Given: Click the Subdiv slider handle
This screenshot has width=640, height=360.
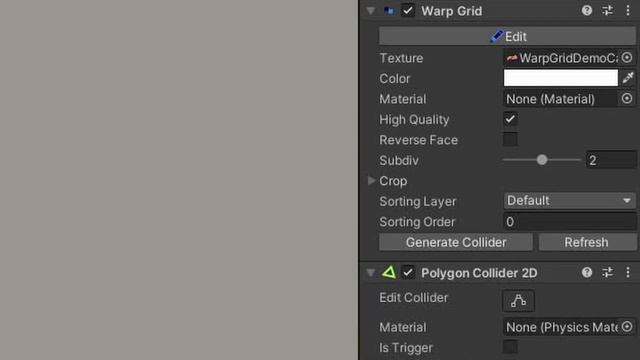Looking at the screenshot, I should coord(542,160).
